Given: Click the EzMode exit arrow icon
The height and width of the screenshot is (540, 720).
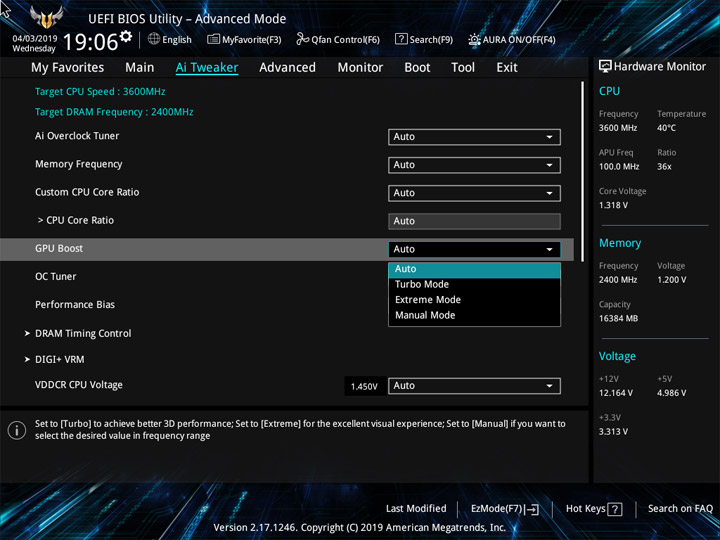Looking at the screenshot, I should tap(532, 509).
